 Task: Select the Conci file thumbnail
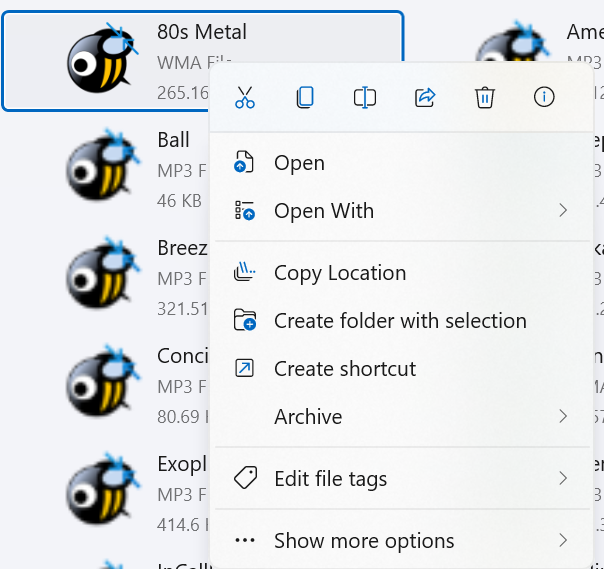[x=102, y=381]
